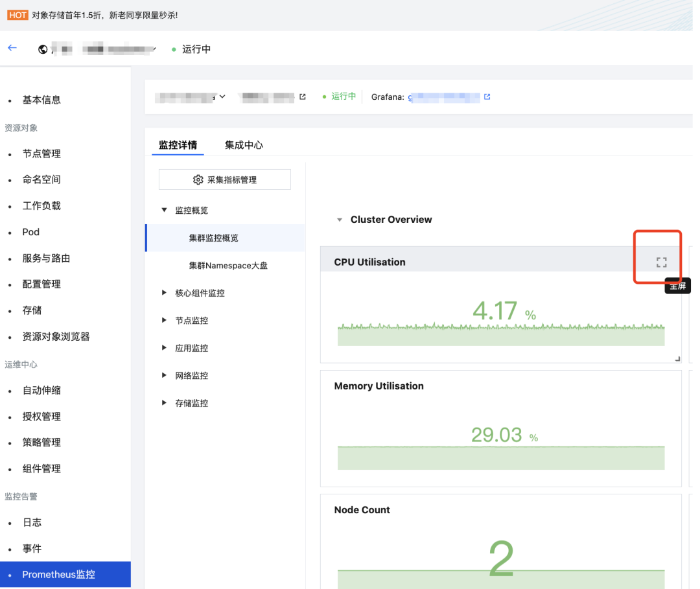Open 配置管理 in the sidebar
This screenshot has width=700, height=589.
[x=41, y=284]
